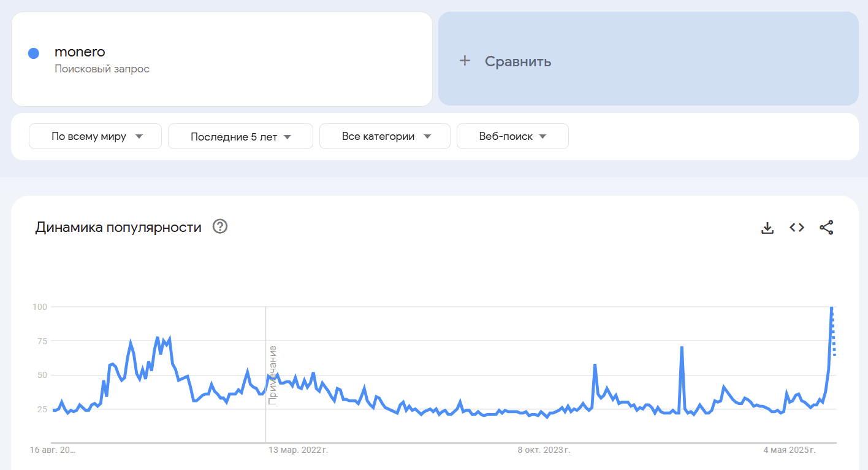
Task: Click the peak point at 100 on chart
Action: (832, 307)
